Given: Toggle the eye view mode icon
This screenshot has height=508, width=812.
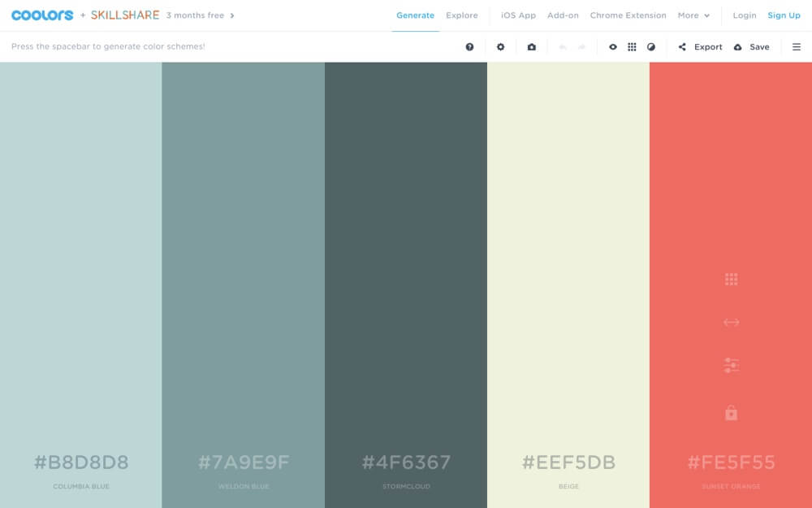Looking at the screenshot, I should (613, 47).
